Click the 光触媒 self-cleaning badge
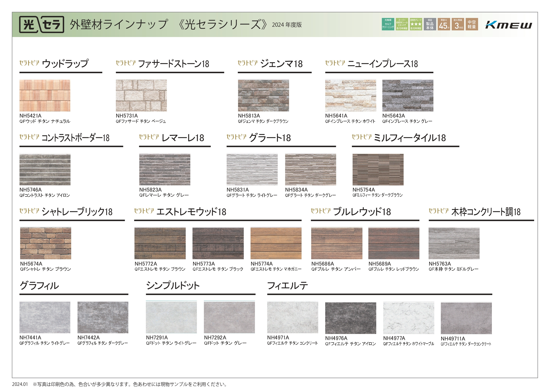Viewport: 551px width, 392px height. (388, 24)
